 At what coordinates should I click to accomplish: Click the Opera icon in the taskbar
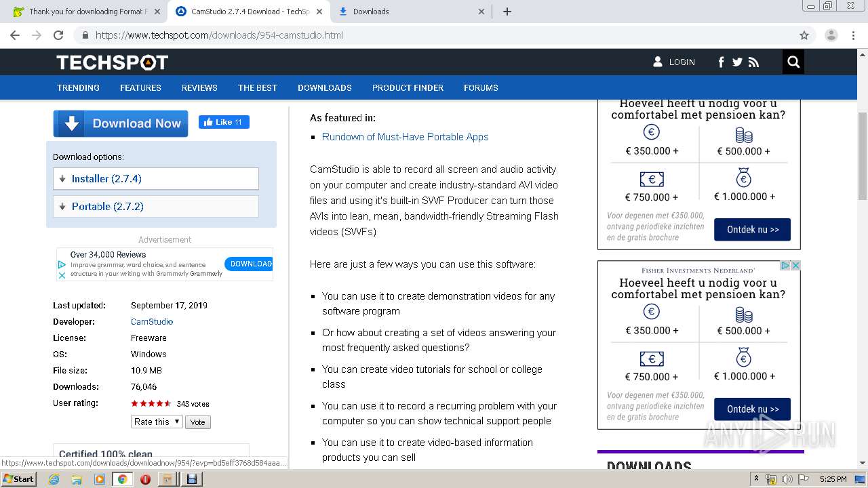tap(145, 479)
